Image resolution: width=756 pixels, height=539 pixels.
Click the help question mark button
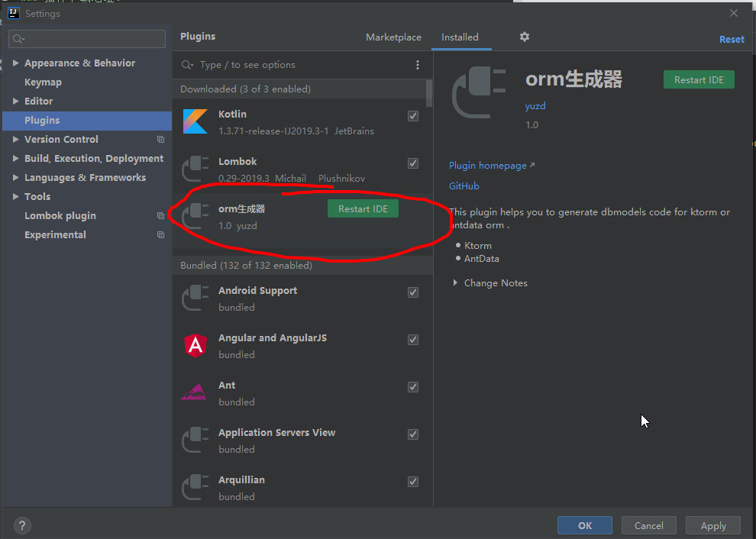(x=22, y=525)
